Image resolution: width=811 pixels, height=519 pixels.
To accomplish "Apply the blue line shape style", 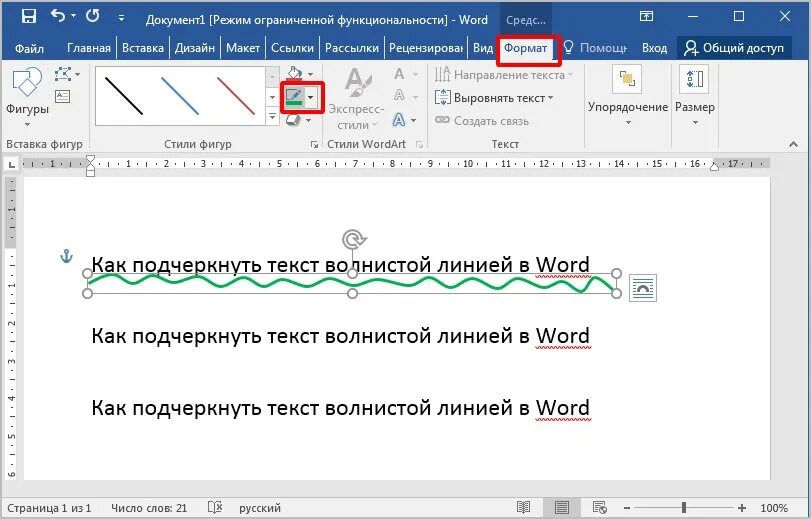I will [x=179, y=96].
